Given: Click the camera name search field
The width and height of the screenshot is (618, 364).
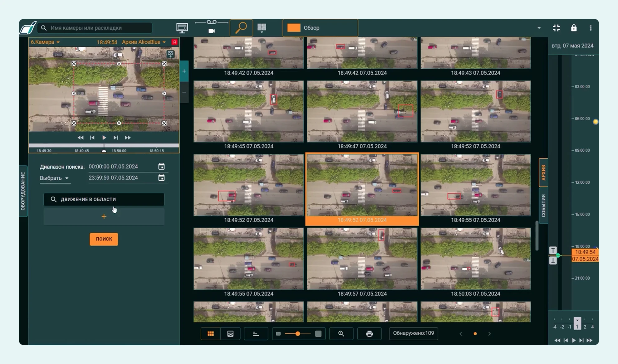Looking at the screenshot, I should [x=95, y=28].
